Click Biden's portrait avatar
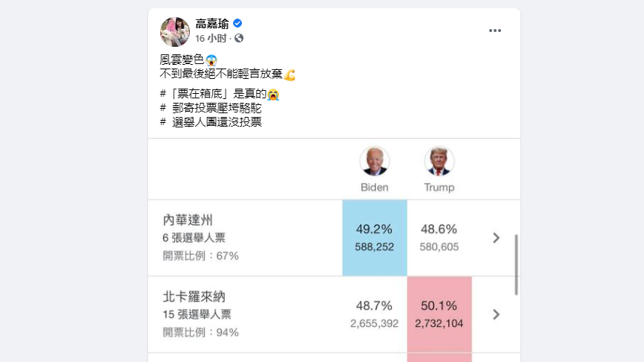Image resolution: width=644 pixels, height=362 pixels. pyautogui.click(x=374, y=161)
